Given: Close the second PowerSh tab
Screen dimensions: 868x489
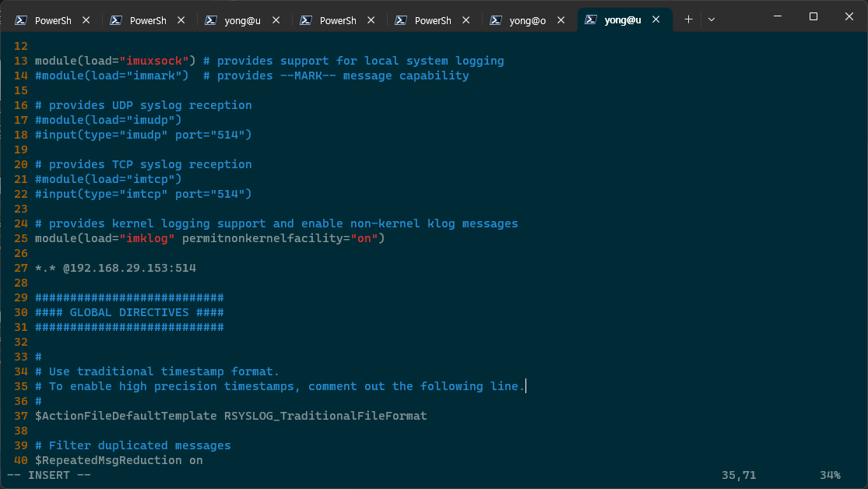Looking at the screenshot, I should [x=181, y=20].
